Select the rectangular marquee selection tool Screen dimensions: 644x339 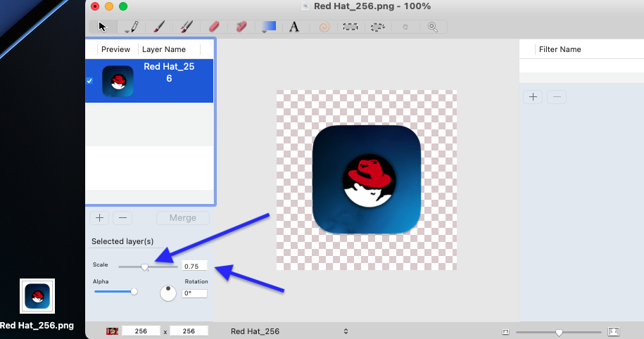(x=351, y=27)
